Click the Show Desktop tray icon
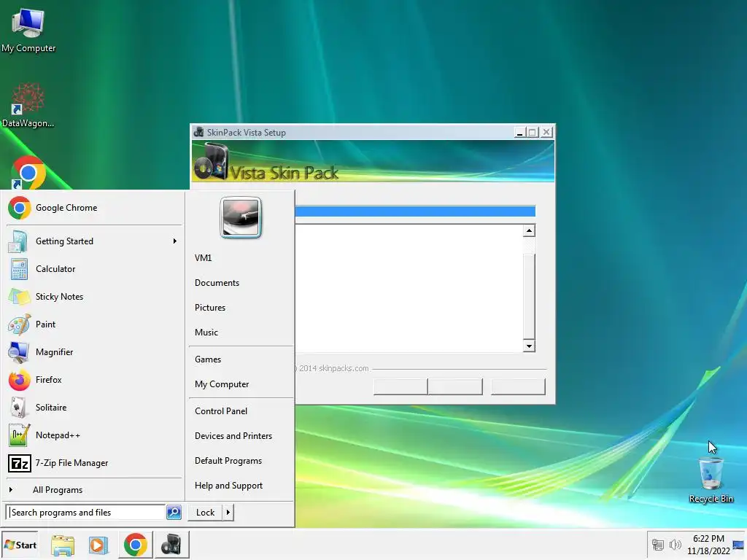 tap(738, 545)
